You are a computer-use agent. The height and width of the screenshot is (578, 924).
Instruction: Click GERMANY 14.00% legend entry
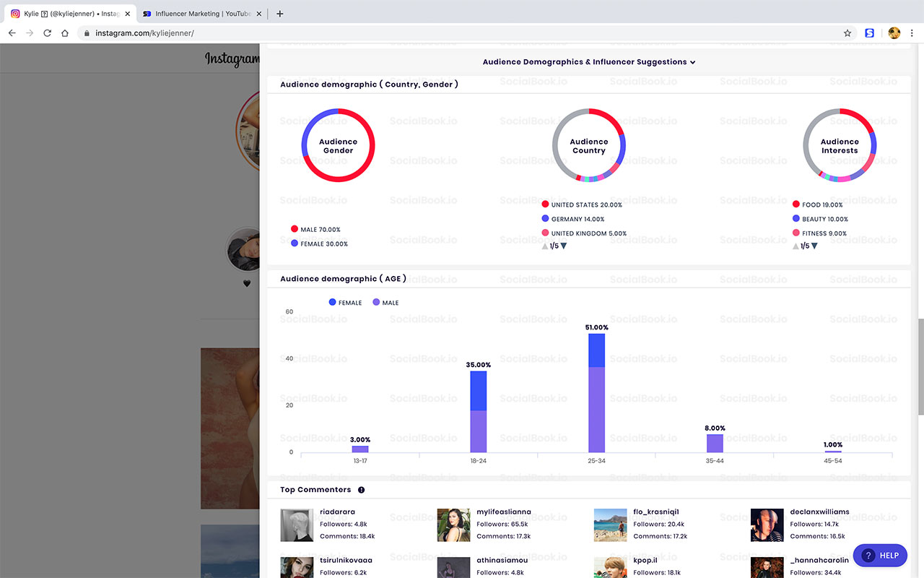(573, 219)
